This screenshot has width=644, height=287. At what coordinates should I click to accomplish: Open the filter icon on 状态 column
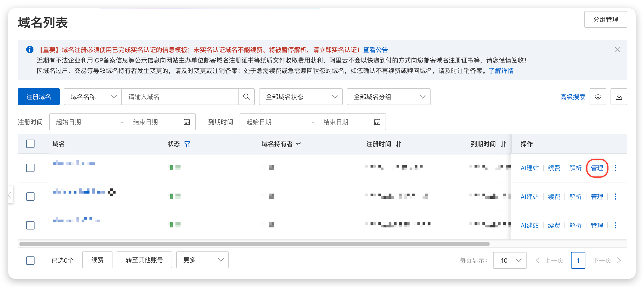pyautogui.click(x=187, y=144)
